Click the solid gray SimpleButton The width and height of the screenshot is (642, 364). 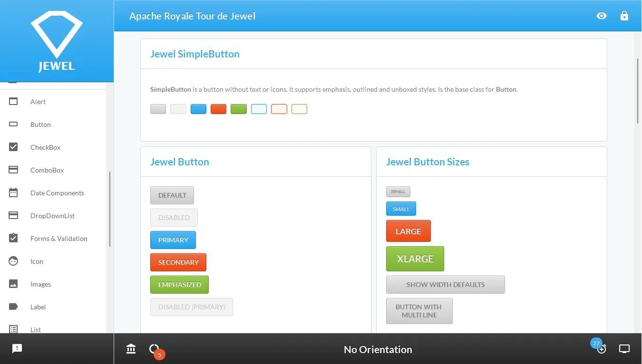(x=158, y=109)
